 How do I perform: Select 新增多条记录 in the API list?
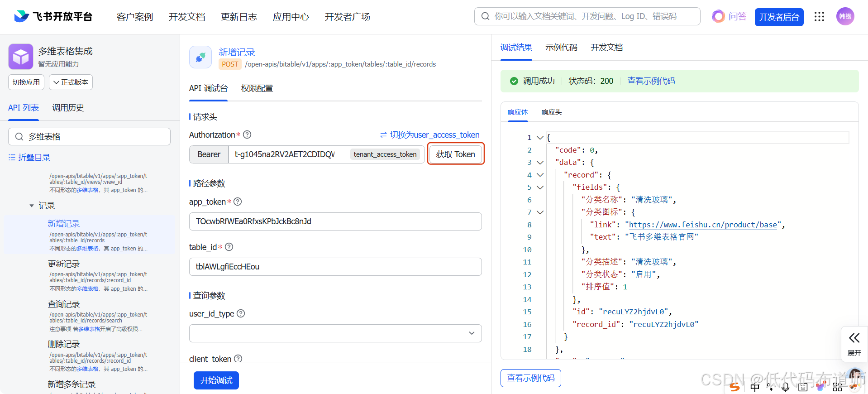[72, 384]
